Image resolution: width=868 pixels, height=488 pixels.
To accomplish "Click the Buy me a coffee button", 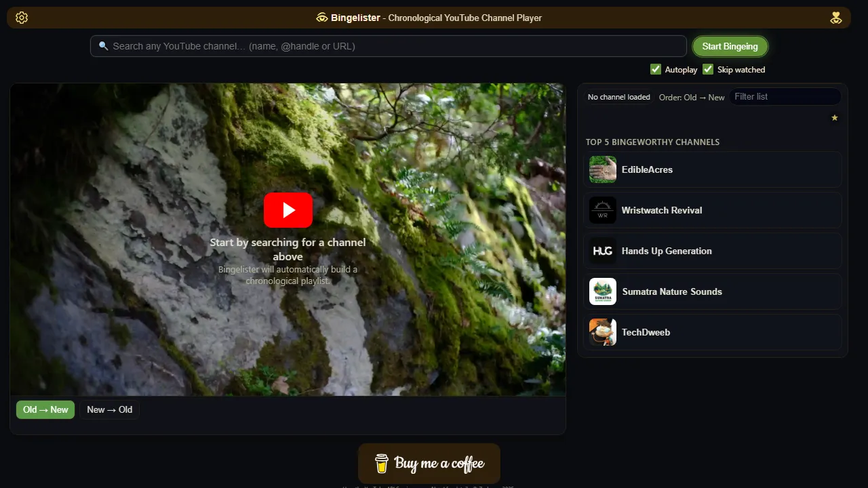I will 429,464.
